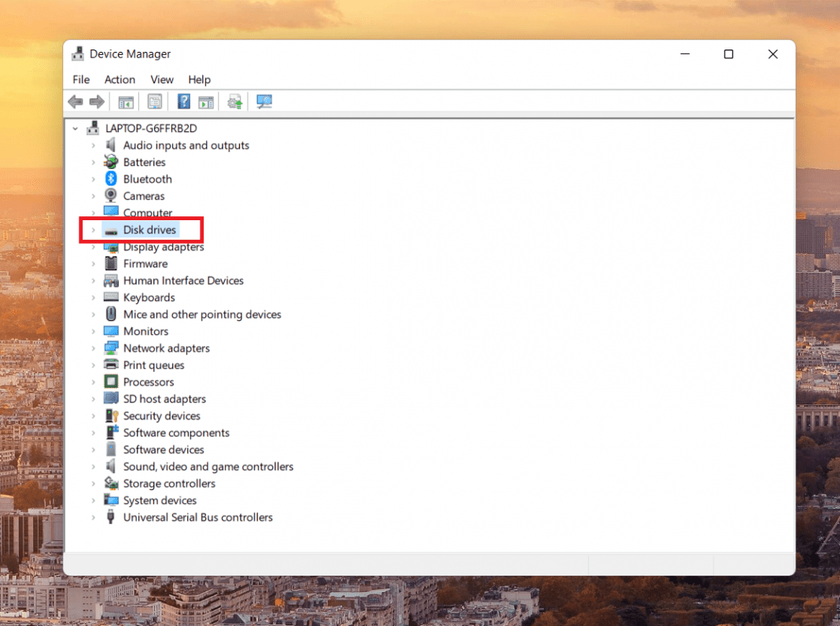
Task: Expand the Network adapters category
Action: coord(94,348)
